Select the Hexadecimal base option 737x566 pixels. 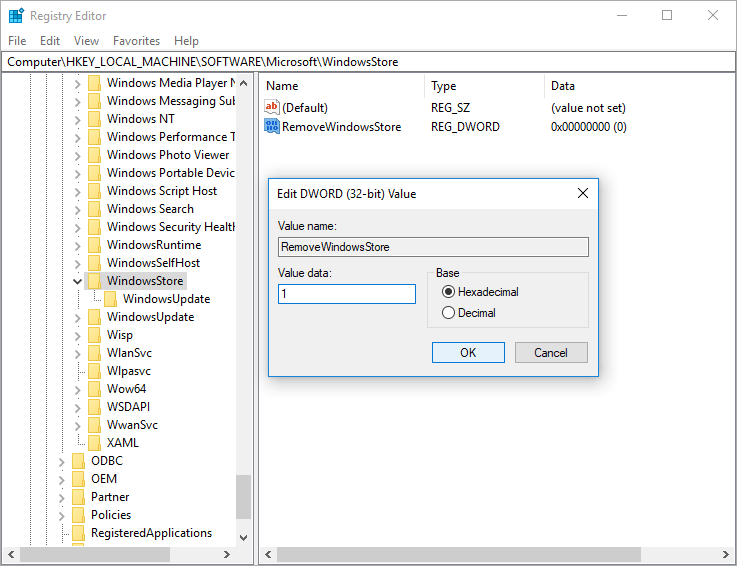(x=448, y=292)
